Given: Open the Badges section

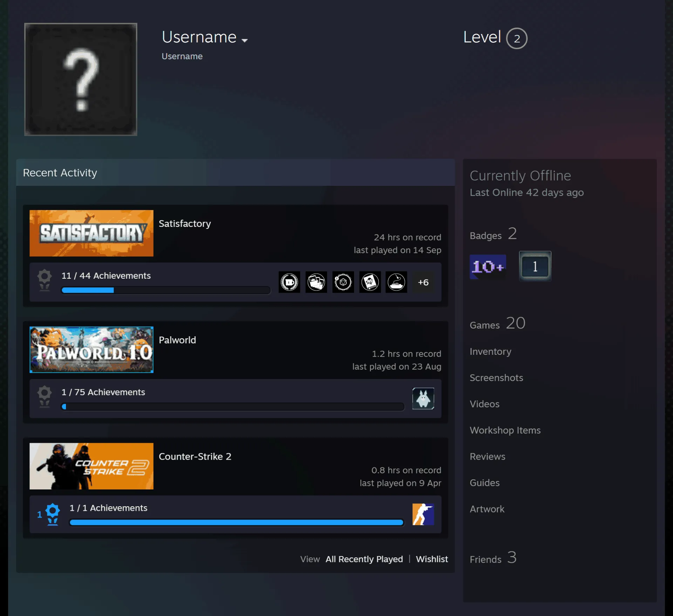Looking at the screenshot, I should coord(493,234).
